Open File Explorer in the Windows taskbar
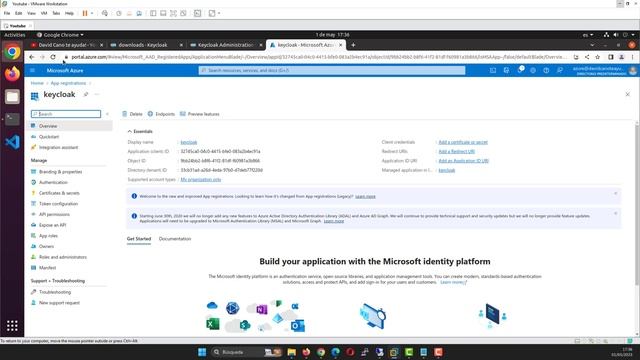This screenshot has width=640, height=360. 291,352
